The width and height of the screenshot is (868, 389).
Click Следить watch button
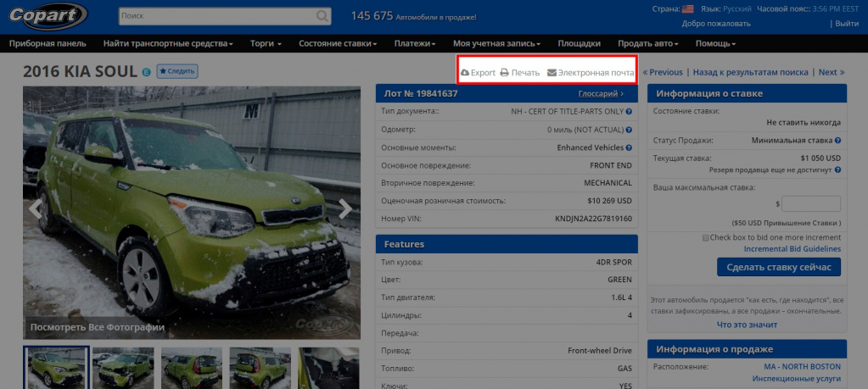pos(177,71)
